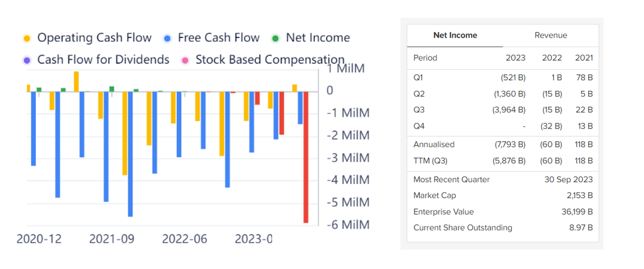Click the Cash Flow for Dividends label
This screenshot has width=644, height=269.
click(103, 60)
